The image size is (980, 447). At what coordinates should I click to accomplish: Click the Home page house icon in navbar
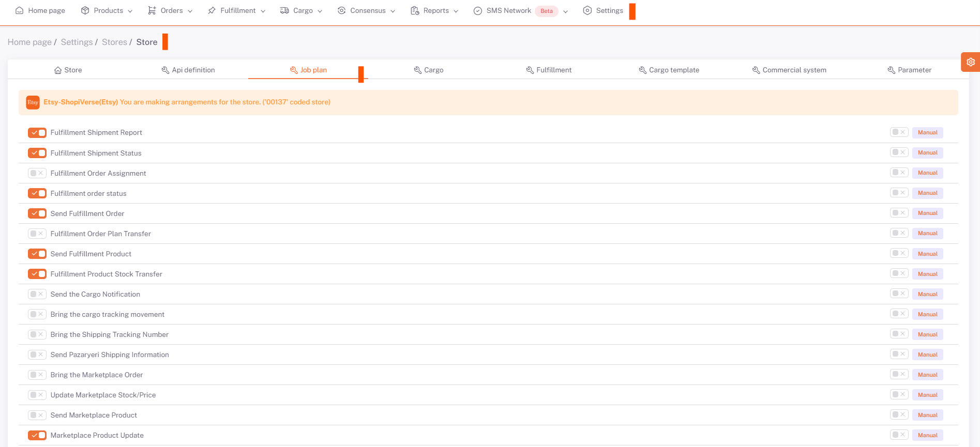click(20, 10)
